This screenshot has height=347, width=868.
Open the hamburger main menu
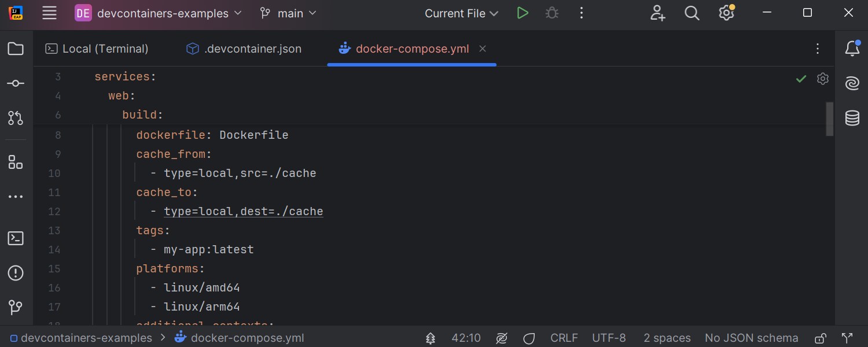pyautogui.click(x=49, y=13)
